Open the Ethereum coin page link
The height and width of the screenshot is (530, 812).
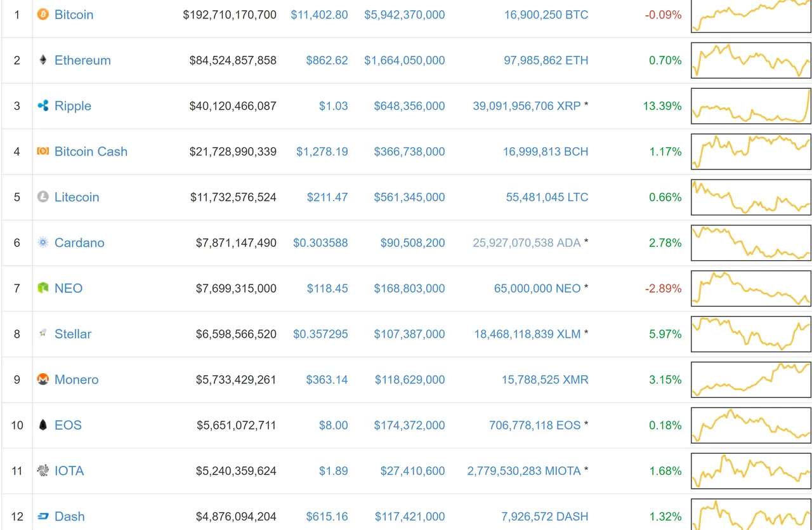82,60
